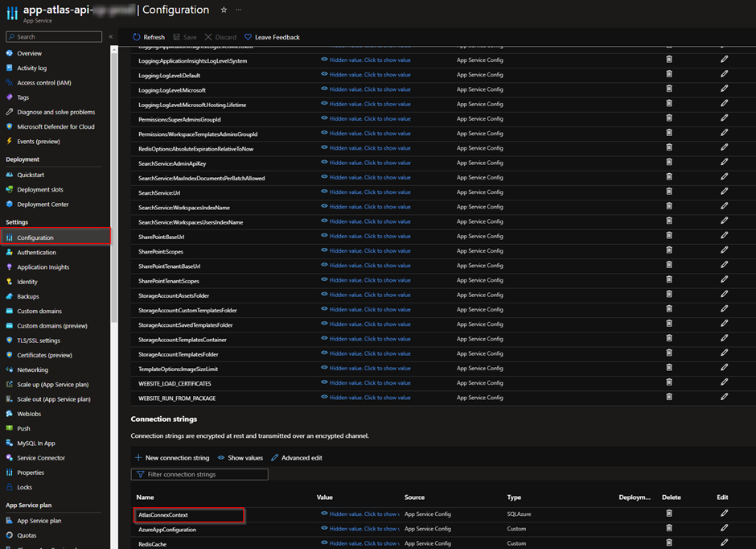Delete the Logging:LogLevel:Default setting
The height and width of the screenshot is (549, 756).
[669, 74]
